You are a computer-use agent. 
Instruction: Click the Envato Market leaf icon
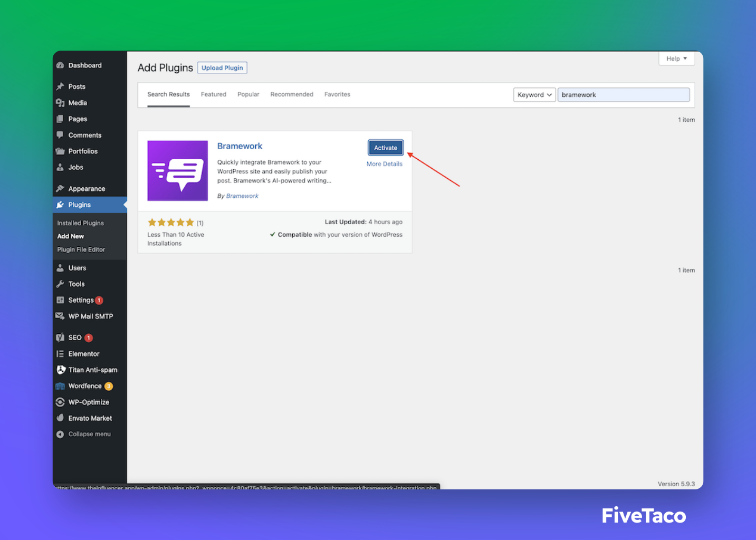(60, 418)
